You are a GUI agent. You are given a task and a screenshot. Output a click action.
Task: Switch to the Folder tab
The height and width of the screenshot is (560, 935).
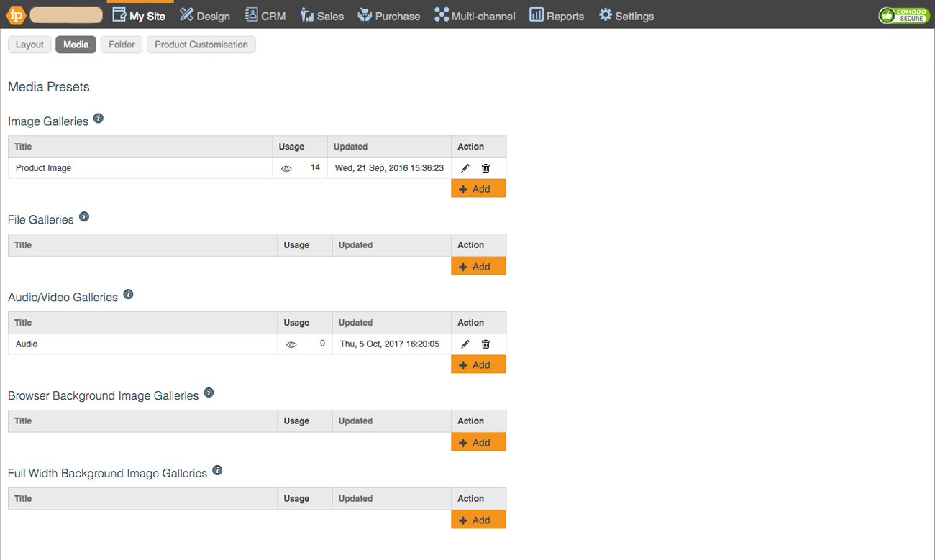pyautogui.click(x=122, y=45)
